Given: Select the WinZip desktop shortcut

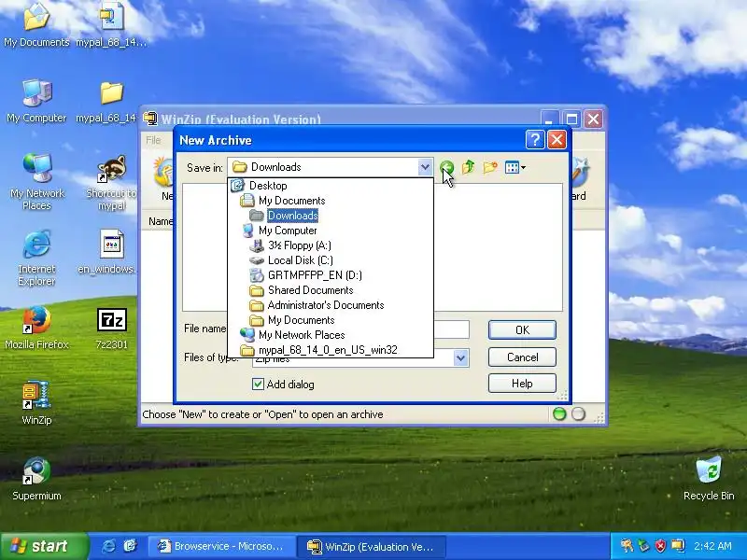Looking at the screenshot, I should [x=36, y=402].
